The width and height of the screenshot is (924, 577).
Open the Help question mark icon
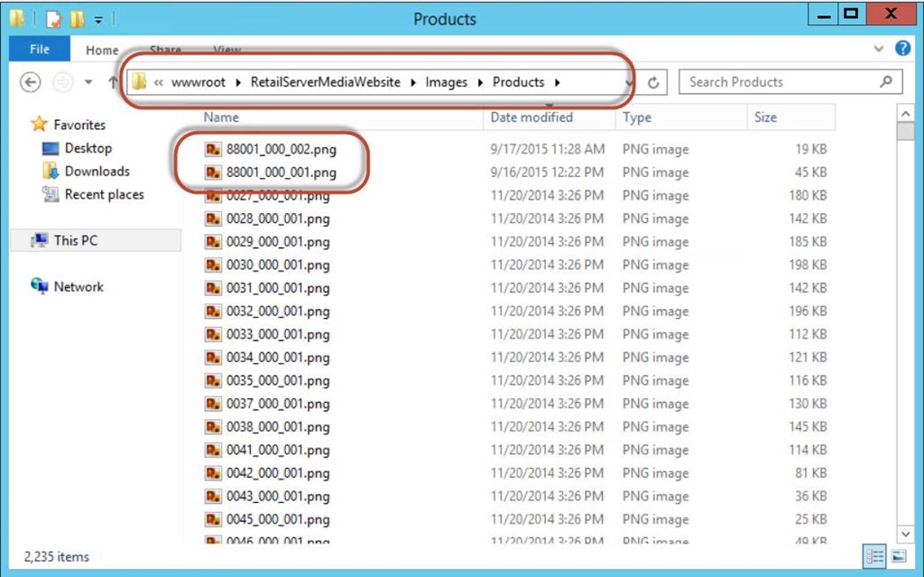tap(902, 49)
